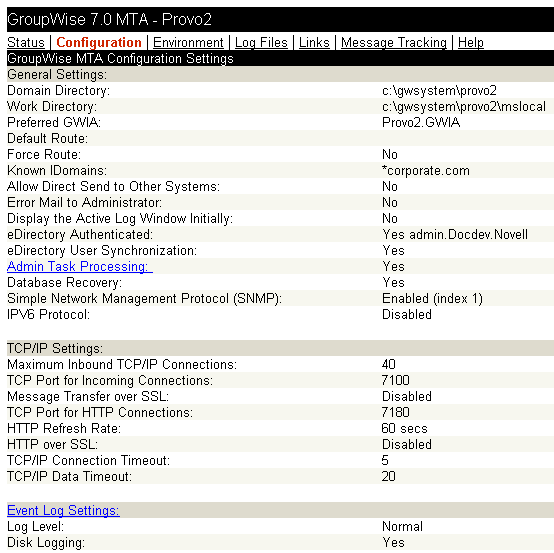Click the Yes value for Admin Task Processing
This screenshot has height=553, width=554.
[393, 266]
